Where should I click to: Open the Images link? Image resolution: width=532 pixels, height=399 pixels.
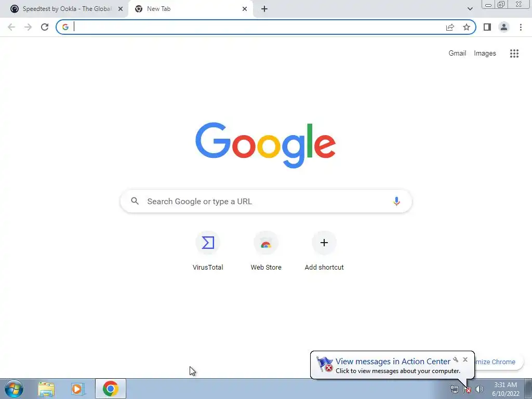tap(485, 54)
